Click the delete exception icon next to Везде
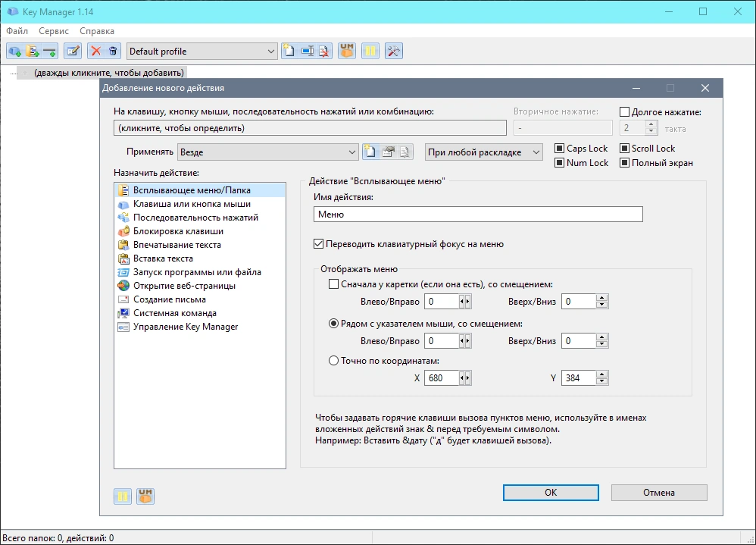This screenshot has height=545, width=756. point(405,152)
